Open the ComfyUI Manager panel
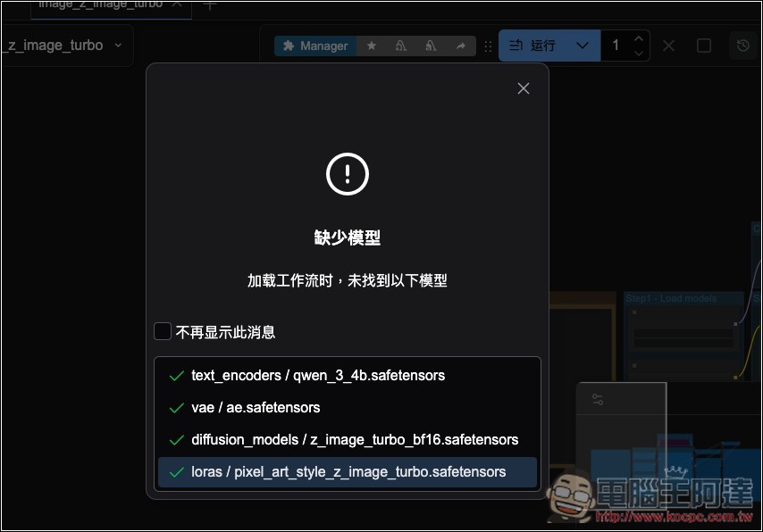Screen dimensions: 763x532 314,46
